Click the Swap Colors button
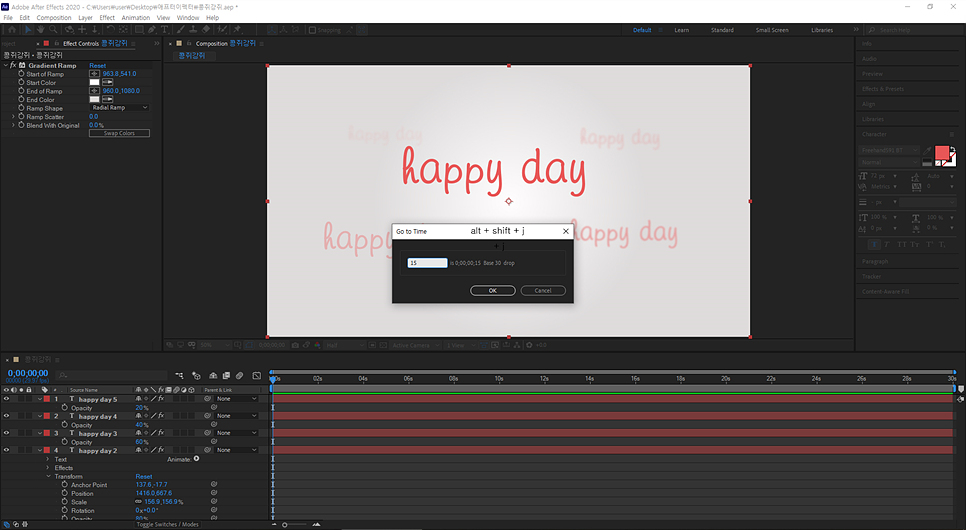 click(119, 133)
